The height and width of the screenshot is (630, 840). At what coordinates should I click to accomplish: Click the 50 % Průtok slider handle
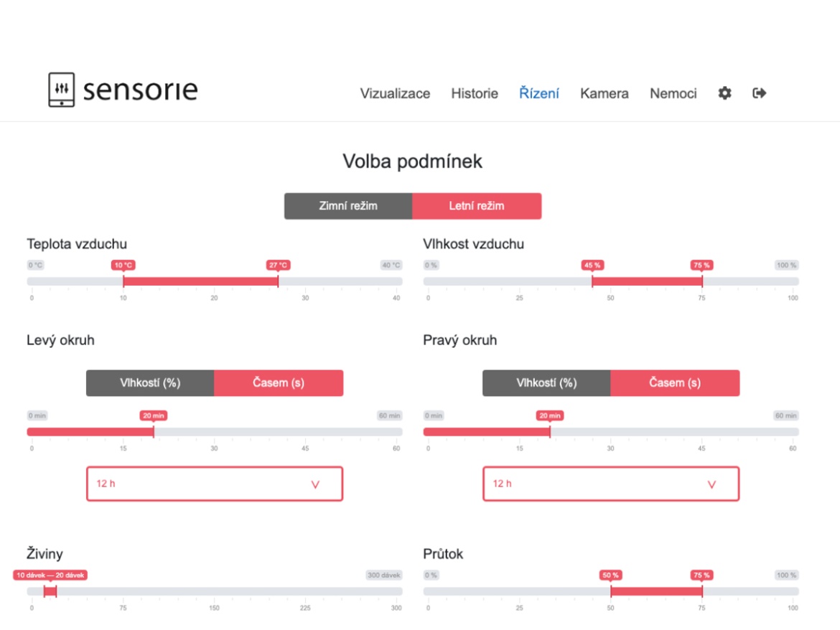[611, 591]
